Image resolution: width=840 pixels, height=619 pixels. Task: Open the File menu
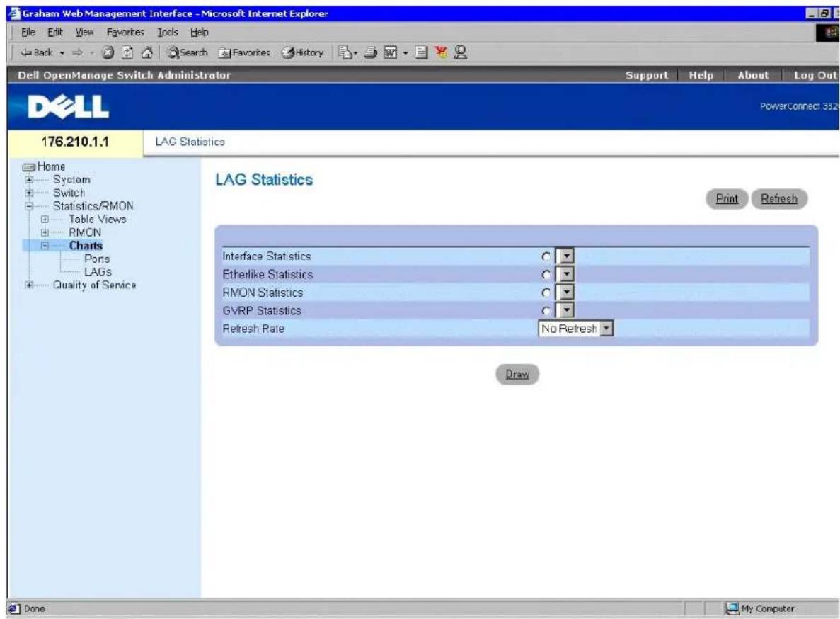28,33
